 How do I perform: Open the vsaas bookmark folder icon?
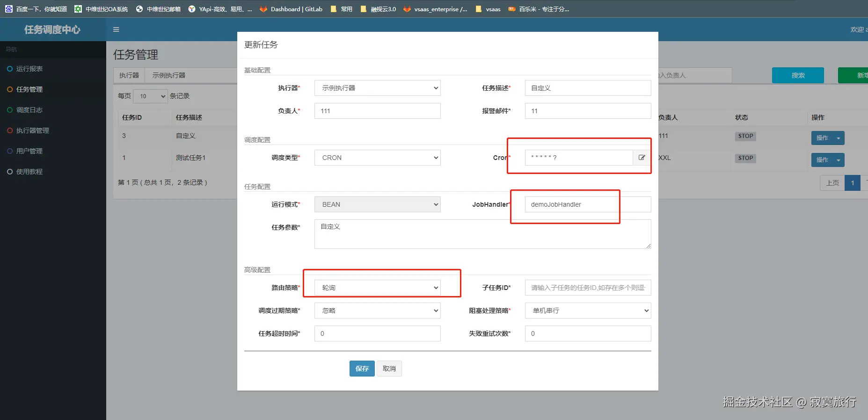point(478,9)
